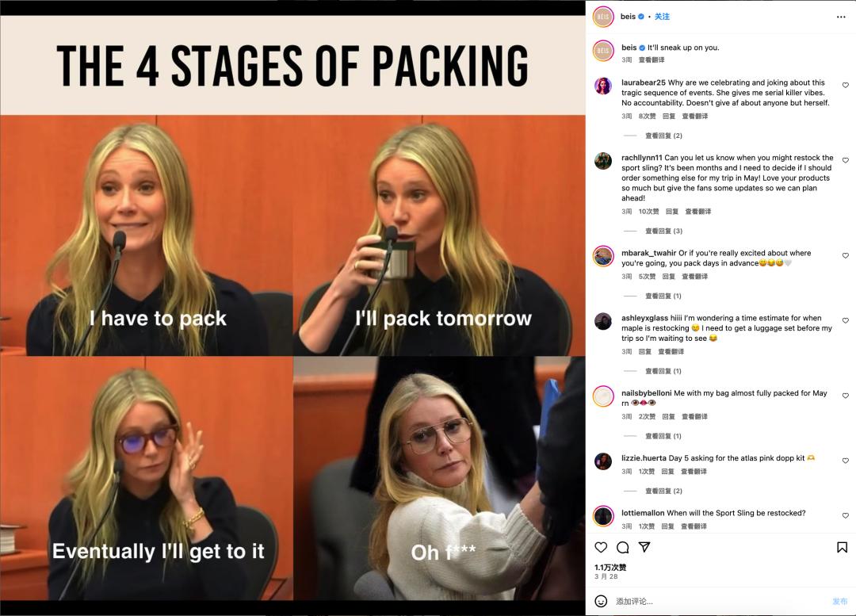The image size is (856, 616).
Task: Open the ashleyxglass username link
Action: point(644,318)
